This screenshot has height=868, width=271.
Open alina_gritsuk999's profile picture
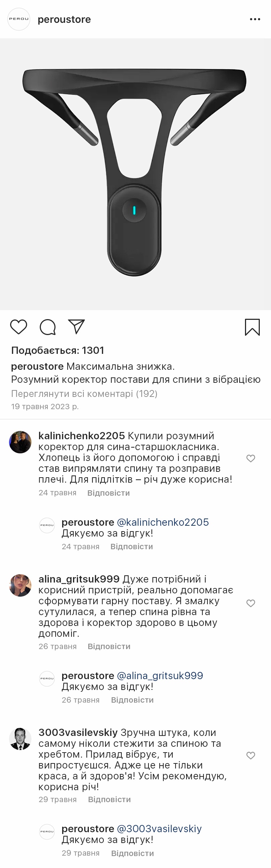point(20,585)
